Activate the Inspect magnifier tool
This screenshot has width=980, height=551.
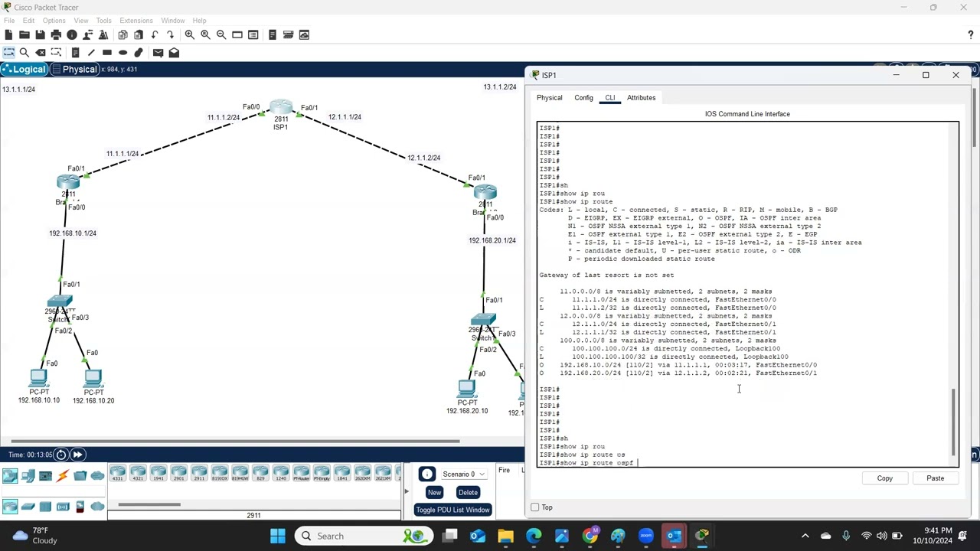[24, 52]
